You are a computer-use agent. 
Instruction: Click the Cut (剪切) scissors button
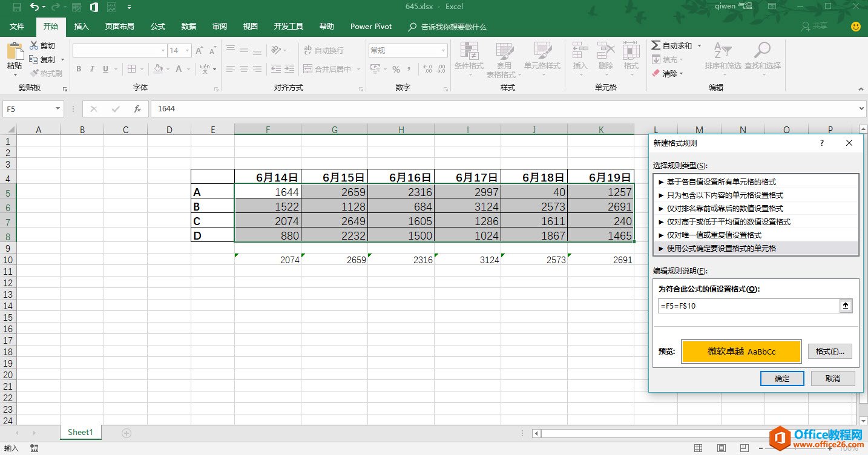pos(42,45)
